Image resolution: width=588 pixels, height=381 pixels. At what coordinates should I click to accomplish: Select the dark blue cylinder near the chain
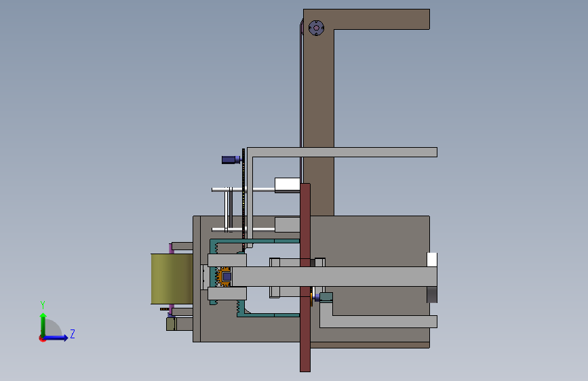(x=231, y=160)
